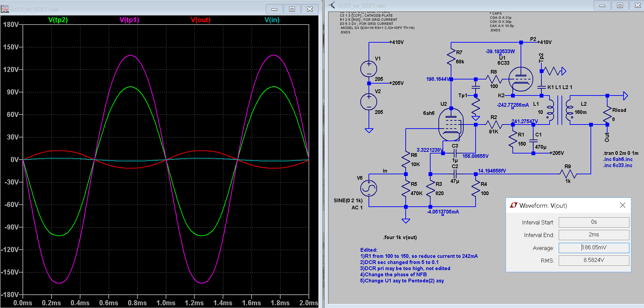Click the LTspice icon in waveform dialog
Image resolution: width=644 pixels, height=308 pixels.
click(513, 205)
